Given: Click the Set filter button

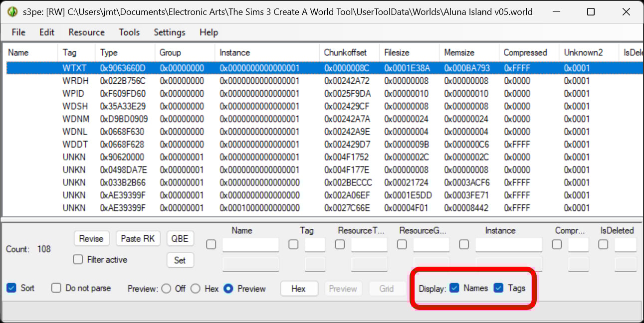Looking at the screenshot, I should click(180, 260).
